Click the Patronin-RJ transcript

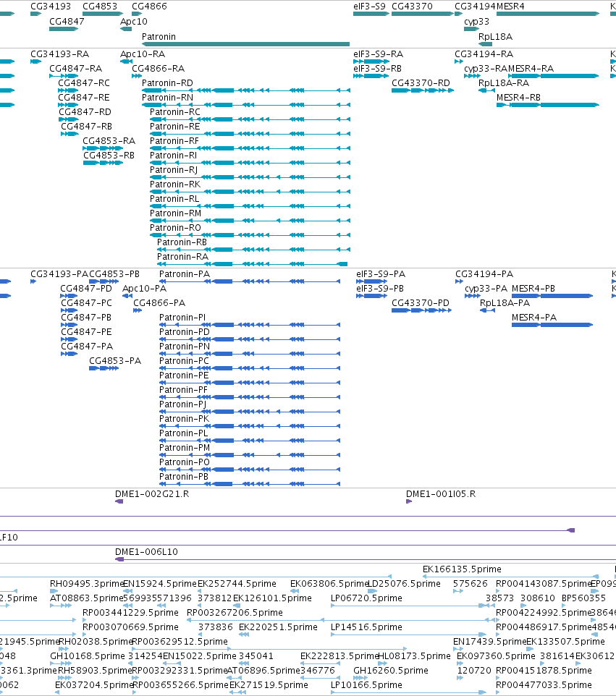coord(250,177)
